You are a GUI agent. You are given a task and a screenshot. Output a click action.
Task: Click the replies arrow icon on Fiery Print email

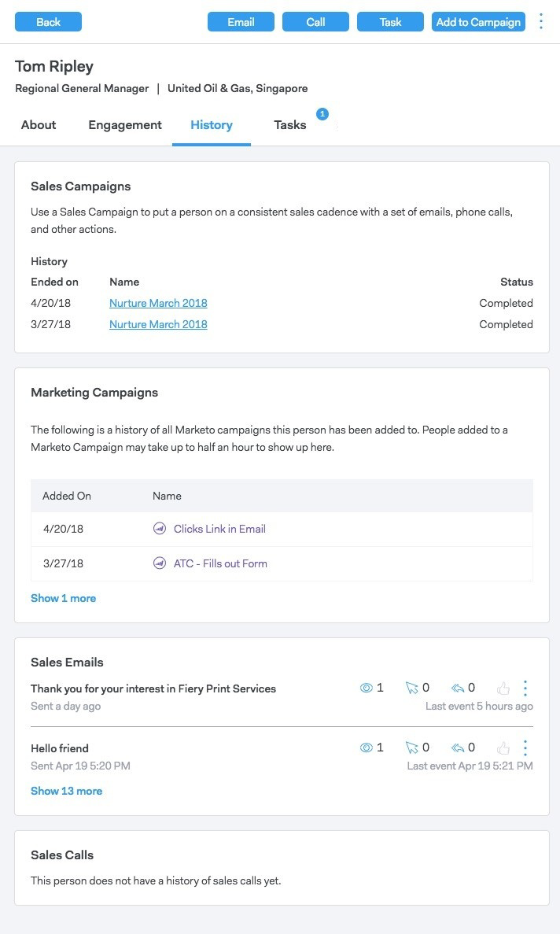[458, 688]
